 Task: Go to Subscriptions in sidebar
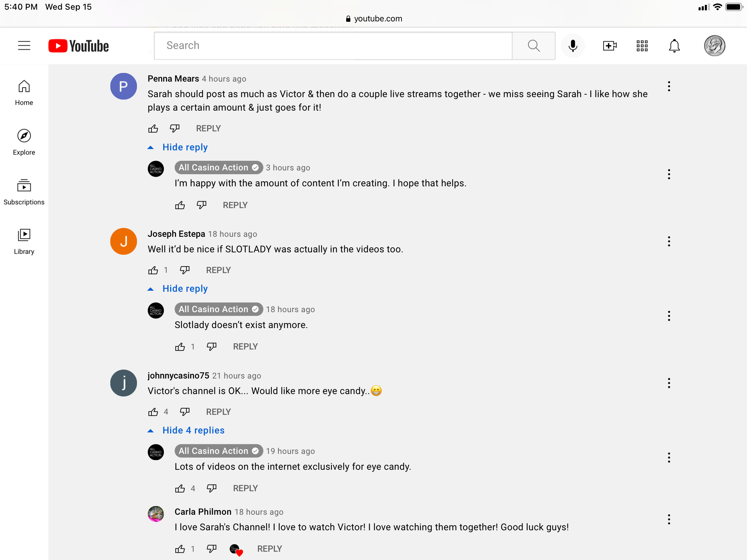tap(24, 192)
